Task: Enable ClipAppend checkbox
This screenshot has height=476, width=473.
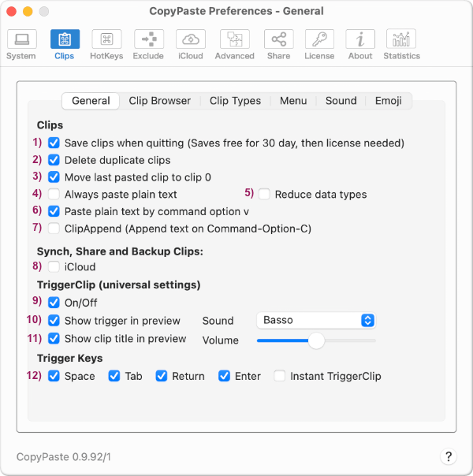Action: [x=54, y=229]
